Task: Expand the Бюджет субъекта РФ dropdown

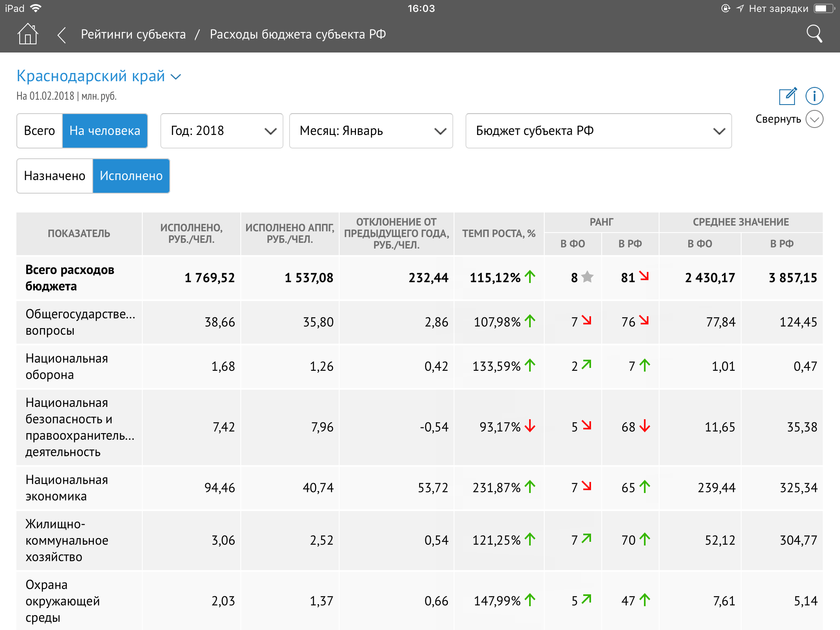Action: 598,131
